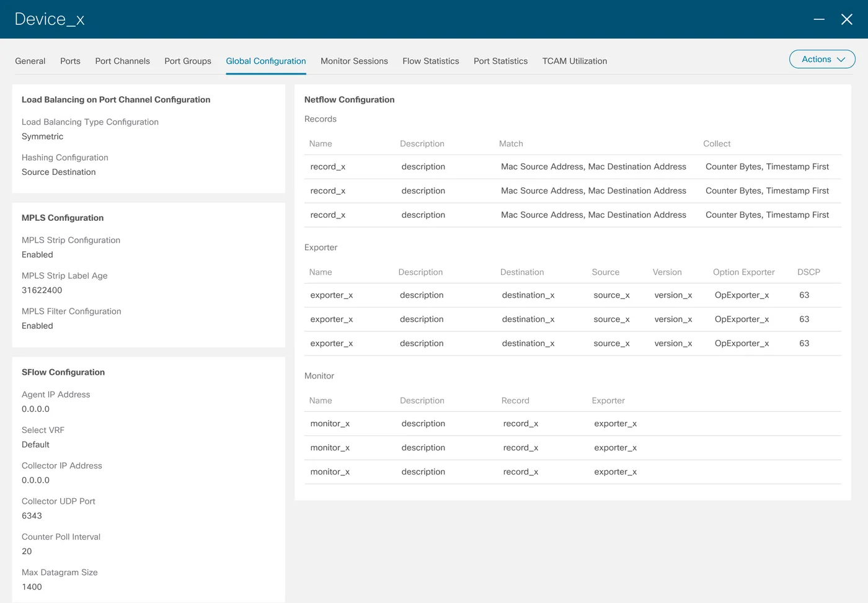Click the Collector IP Address value 0.0.0.0

point(35,480)
